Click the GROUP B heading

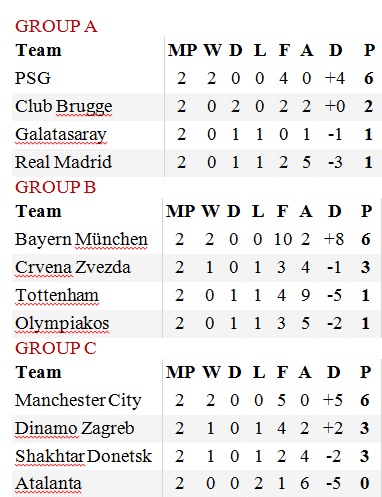click(55, 187)
